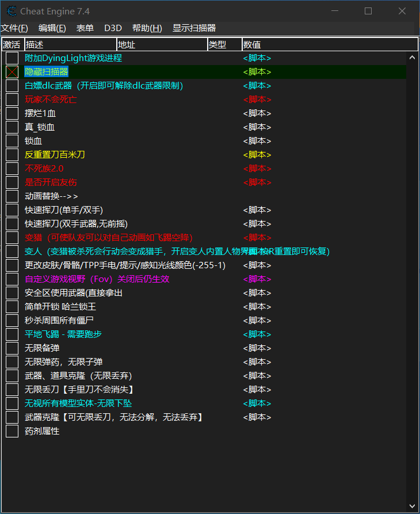
Task: Tick 无限弹药，无限子弹 checkbox
Action: pos(12,362)
